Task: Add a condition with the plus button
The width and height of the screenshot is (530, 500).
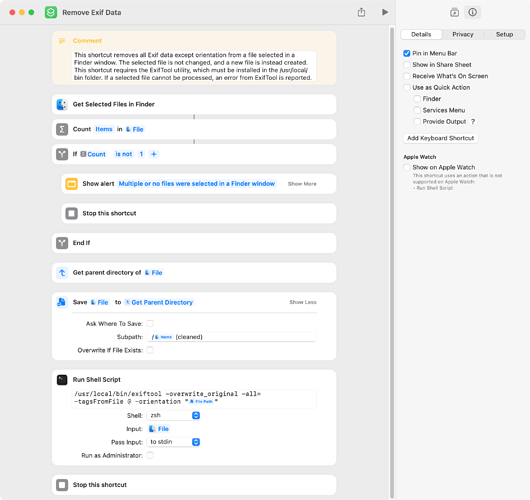Action: tap(154, 154)
